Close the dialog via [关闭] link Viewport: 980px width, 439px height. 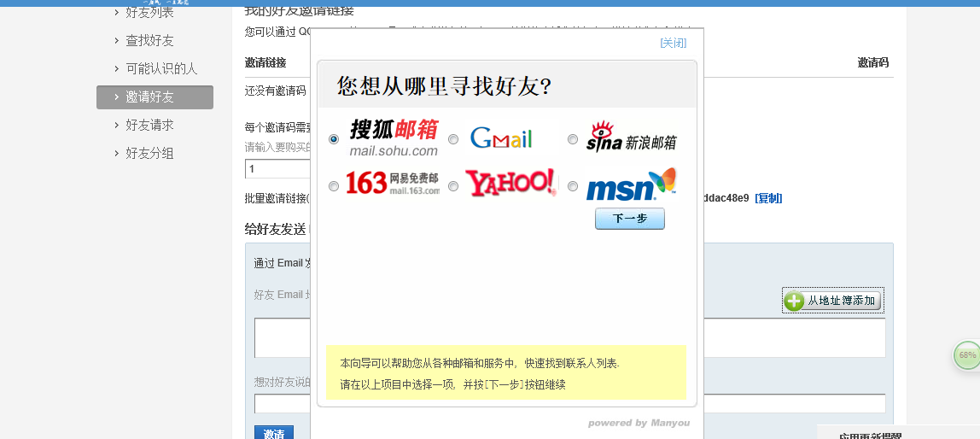pos(674,44)
